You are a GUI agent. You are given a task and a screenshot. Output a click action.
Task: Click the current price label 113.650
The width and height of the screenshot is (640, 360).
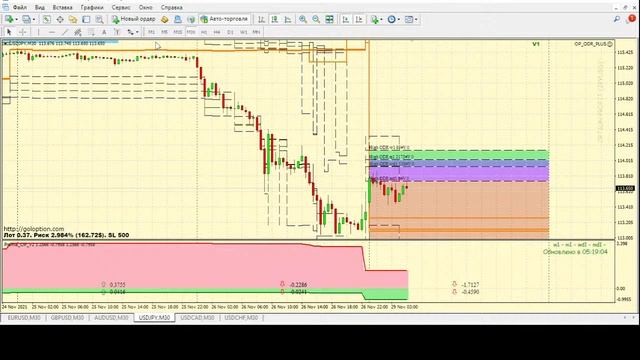click(x=625, y=189)
